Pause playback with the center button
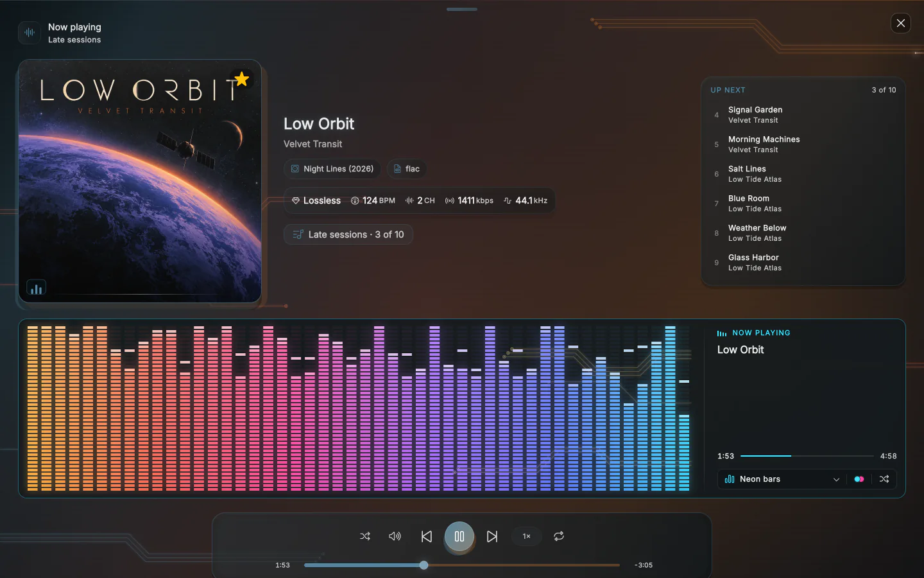 point(459,536)
